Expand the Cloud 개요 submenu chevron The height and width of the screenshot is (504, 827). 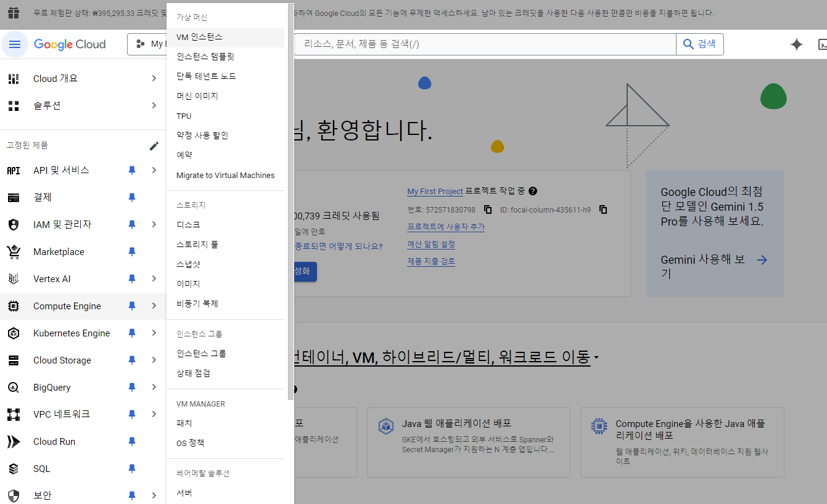pyautogui.click(x=154, y=79)
